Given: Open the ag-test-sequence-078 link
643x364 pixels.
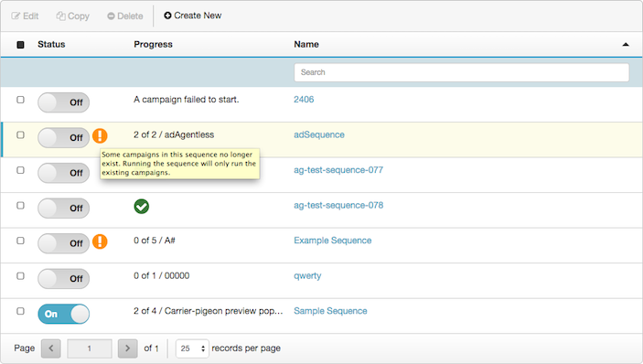Looking at the screenshot, I should (338, 206).
